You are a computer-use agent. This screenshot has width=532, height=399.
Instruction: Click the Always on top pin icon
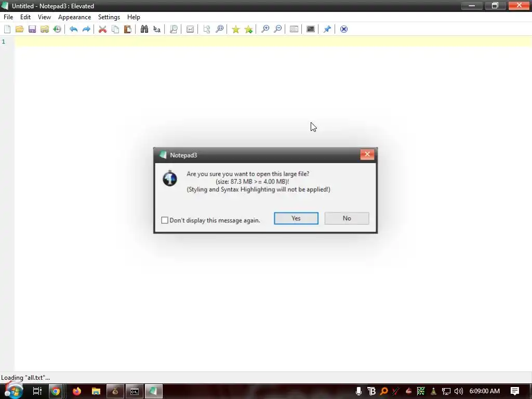pyautogui.click(x=327, y=29)
